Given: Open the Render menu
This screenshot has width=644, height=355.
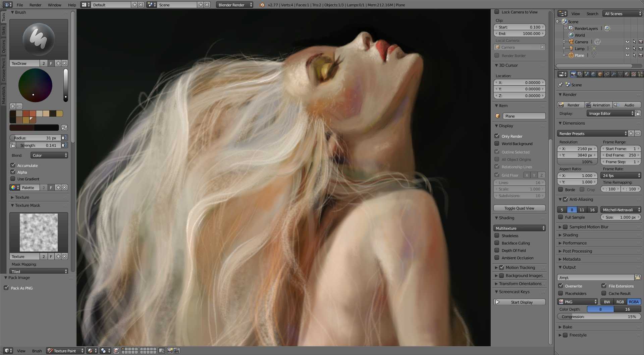Looking at the screenshot, I should [x=35, y=5].
